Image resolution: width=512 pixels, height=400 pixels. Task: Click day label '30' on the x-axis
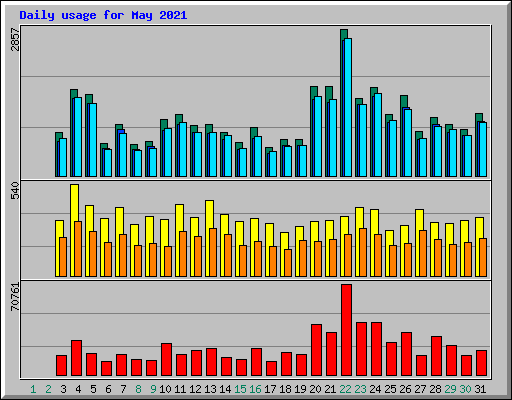coord(465,389)
